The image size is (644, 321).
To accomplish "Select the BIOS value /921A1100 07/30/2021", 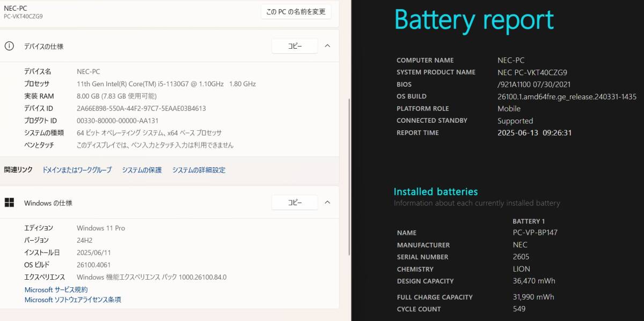I will [x=534, y=84].
